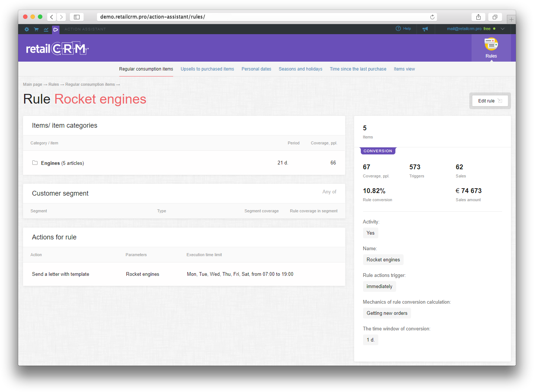This screenshot has height=392, width=534.
Task: Click the Engines folder icon
Action: 35,163
